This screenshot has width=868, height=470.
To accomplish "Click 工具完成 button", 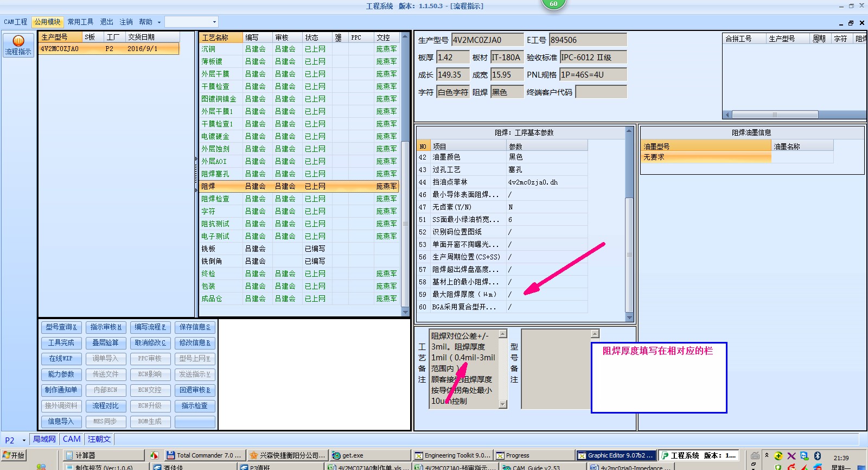I will coord(61,343).
